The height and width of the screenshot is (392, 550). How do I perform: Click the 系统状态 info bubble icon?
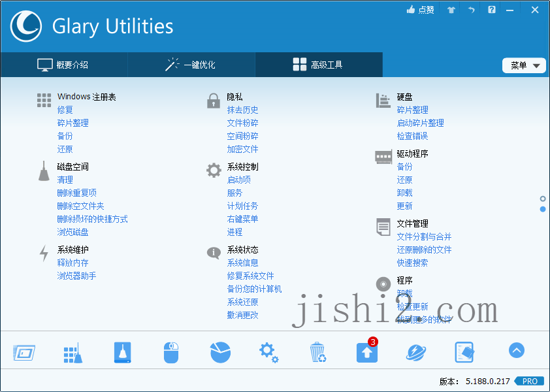click(214, 252)
